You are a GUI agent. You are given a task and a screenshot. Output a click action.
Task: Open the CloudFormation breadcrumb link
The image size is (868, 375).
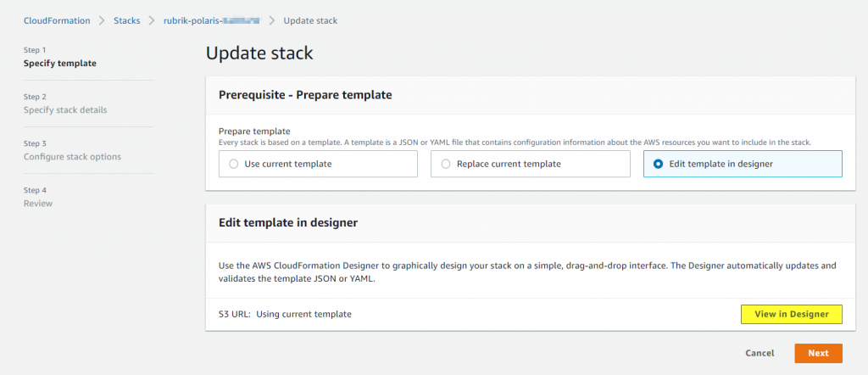click(57, 20)
